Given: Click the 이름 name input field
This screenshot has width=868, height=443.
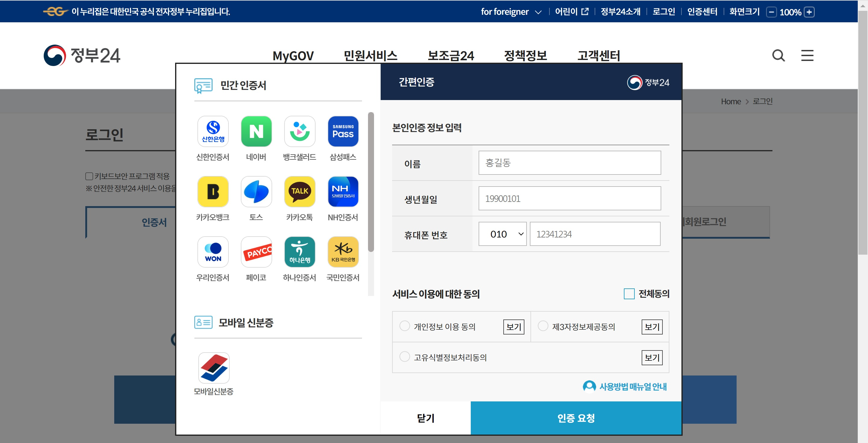Looking at the screenshot, I should click(569, 163).
